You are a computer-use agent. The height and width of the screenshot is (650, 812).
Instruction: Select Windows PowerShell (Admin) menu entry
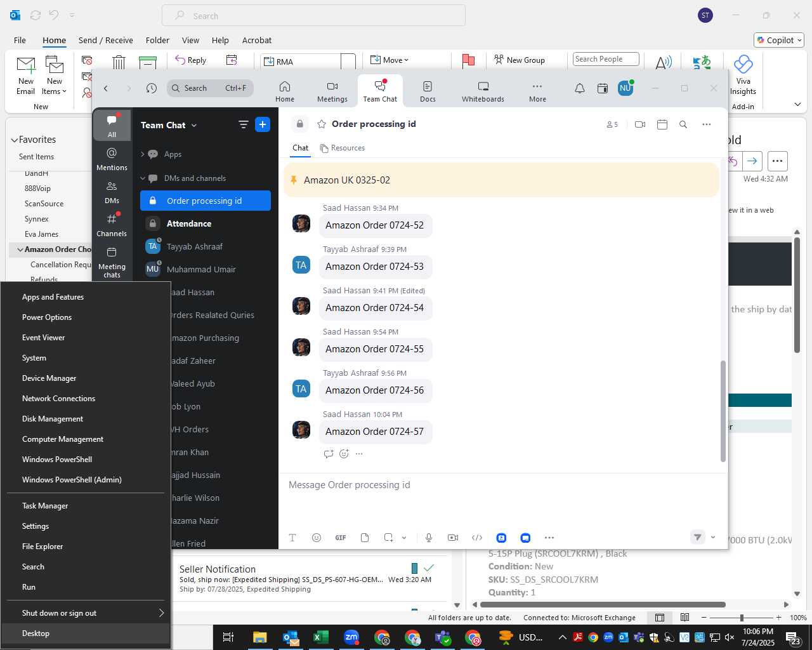tap(85, 480)
